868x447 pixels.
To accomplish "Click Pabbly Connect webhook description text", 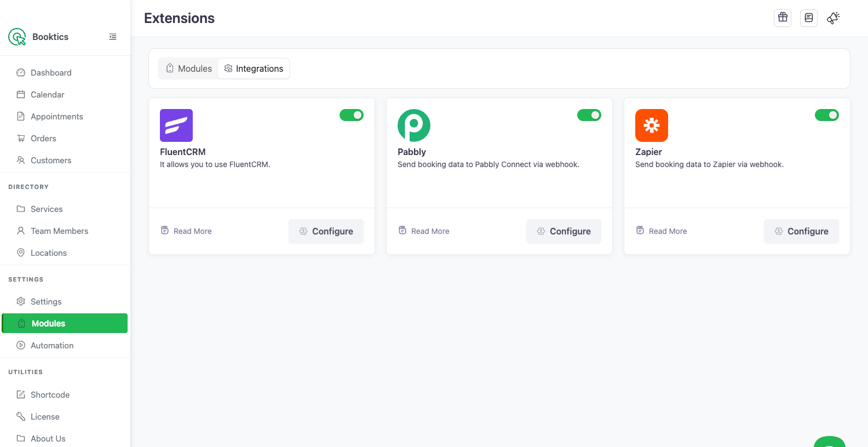I will pos(488,164).
